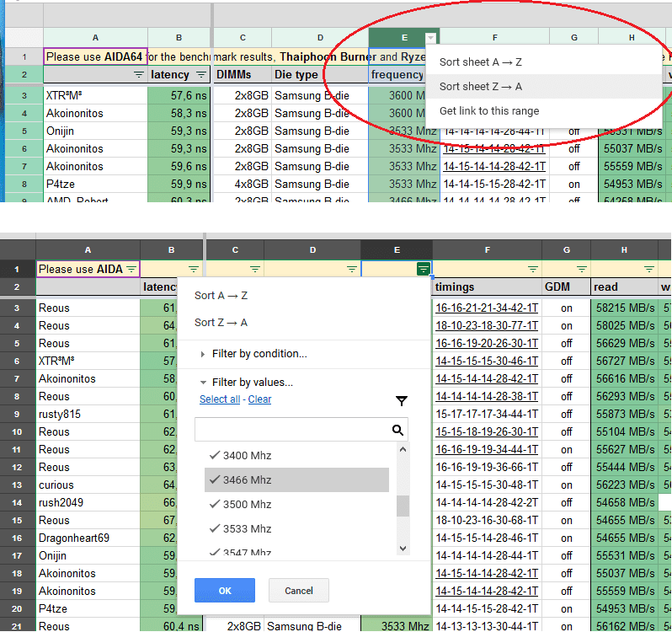
Task: Click column D header in lower sheet
Action: (x=312, y=250)
